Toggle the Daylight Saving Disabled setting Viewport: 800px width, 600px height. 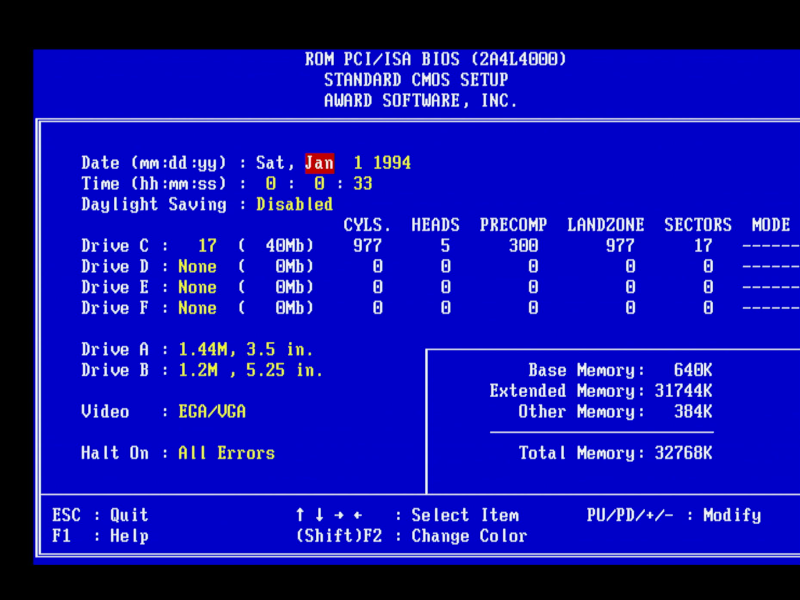pyautogui.click(x=294, y=204)
